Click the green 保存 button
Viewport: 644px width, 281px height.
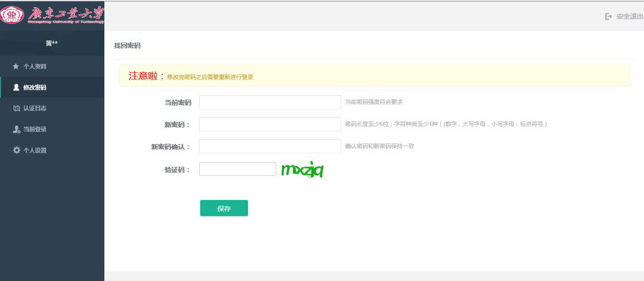224,208
